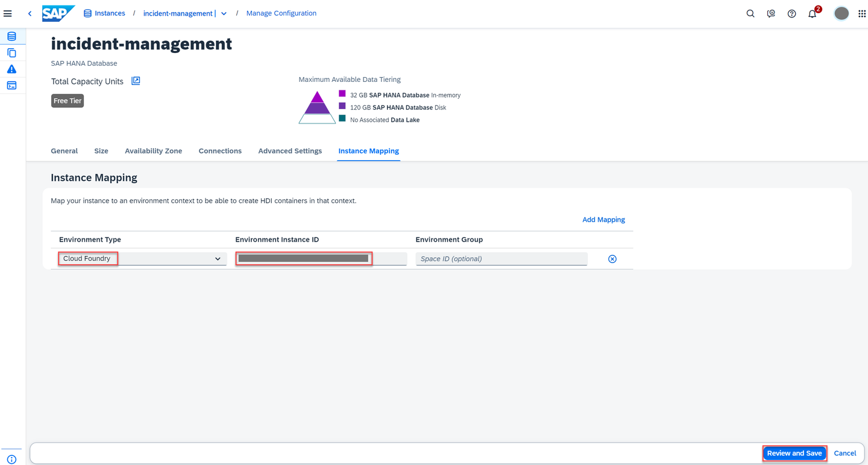Select the Instance Mapping tab

click(x=368, y=151)
